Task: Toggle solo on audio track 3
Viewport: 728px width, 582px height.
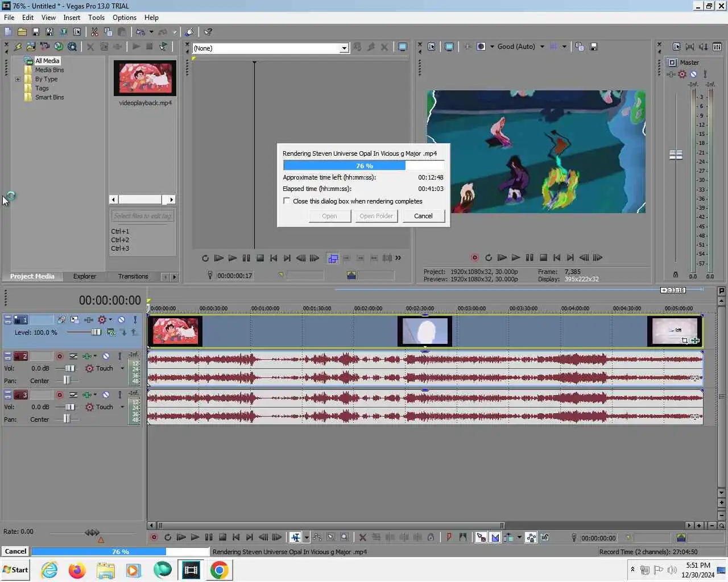Action: click(119, 395)
